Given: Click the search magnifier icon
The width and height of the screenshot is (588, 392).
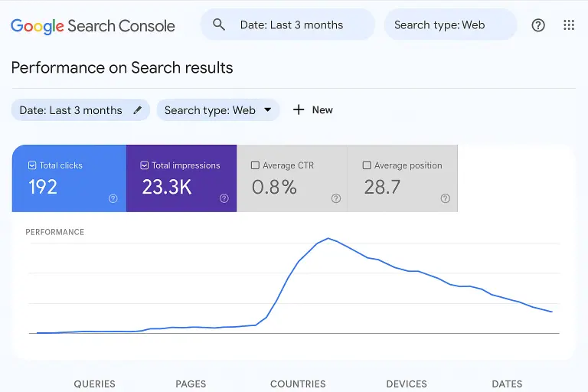Looking at the screenshot, I should point(219,24).
